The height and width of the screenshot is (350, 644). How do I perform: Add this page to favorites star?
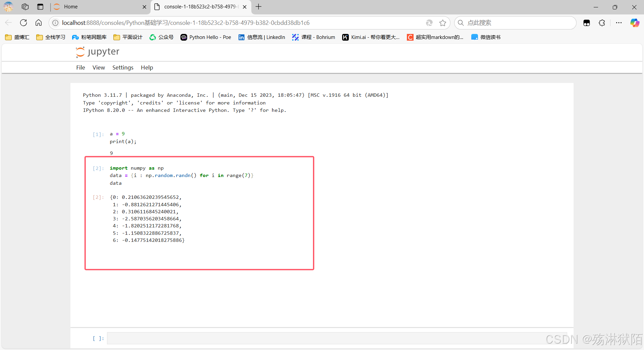point(443,23)
